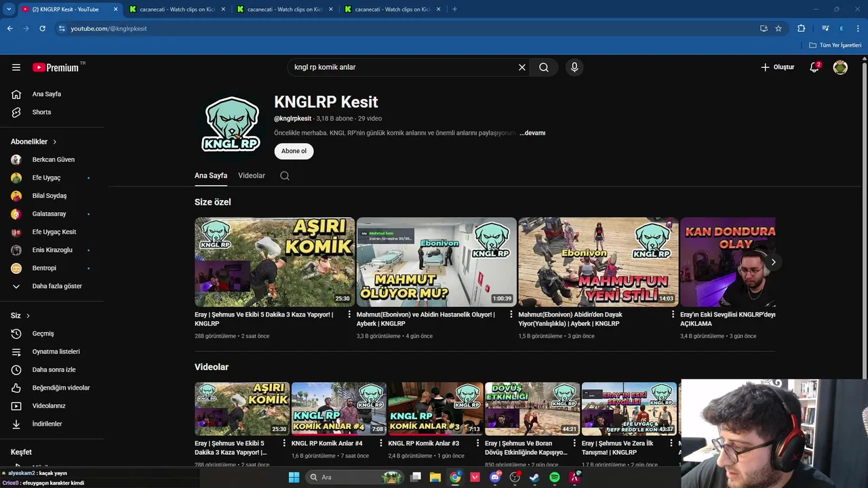This screenshot has height=488, width=868.
Task: Open the tab search dropdown in Chrome
Action: tap(9, 9)
